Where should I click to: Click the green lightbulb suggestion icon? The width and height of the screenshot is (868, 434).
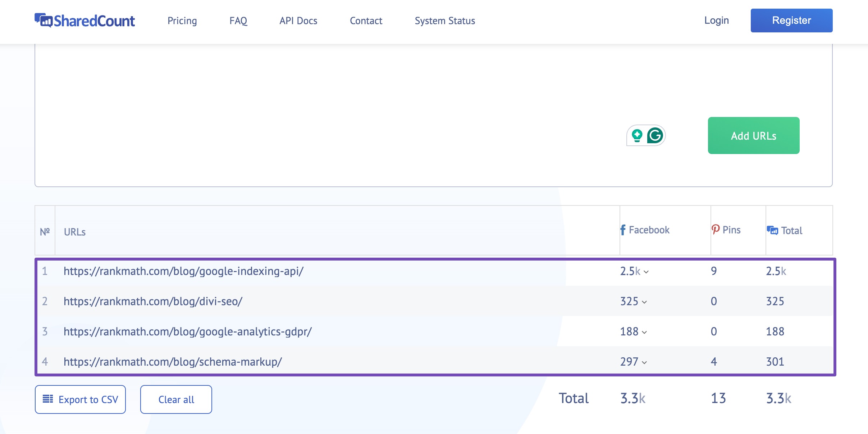point(637,136)
